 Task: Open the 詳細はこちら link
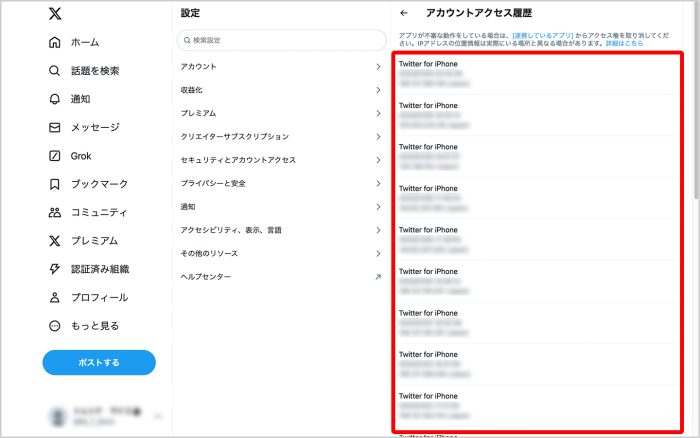(x=624, y=44)
